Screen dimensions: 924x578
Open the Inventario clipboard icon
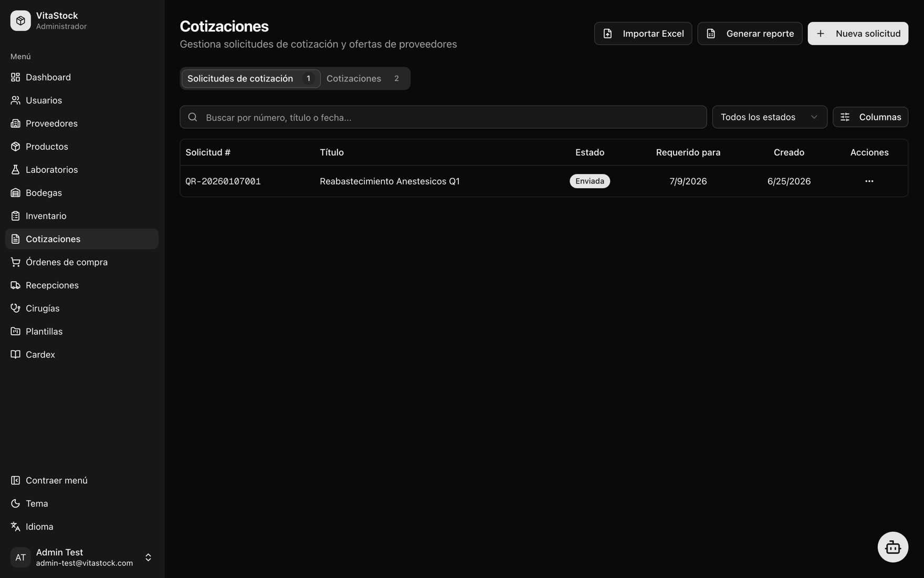15,216
